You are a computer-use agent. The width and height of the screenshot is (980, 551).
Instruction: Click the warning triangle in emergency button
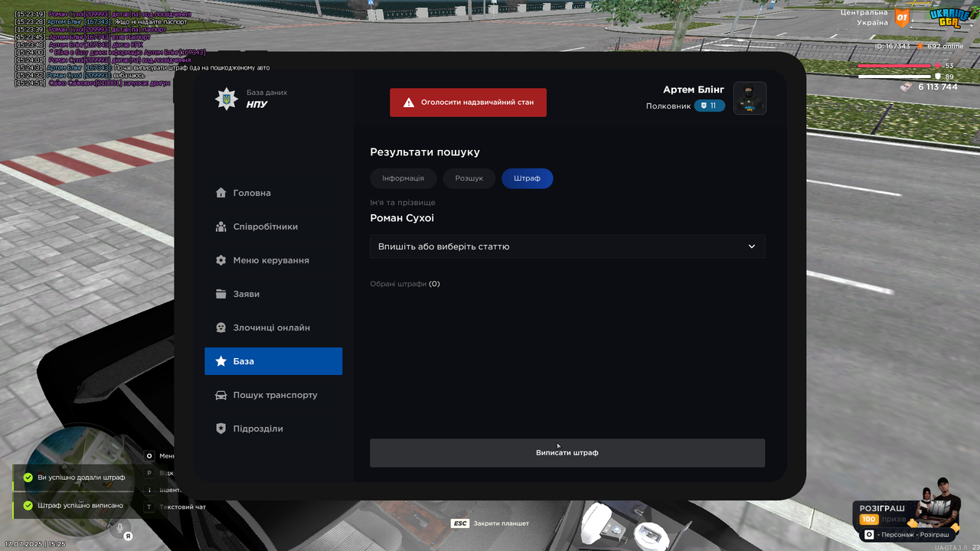click(x=409, y=102)
